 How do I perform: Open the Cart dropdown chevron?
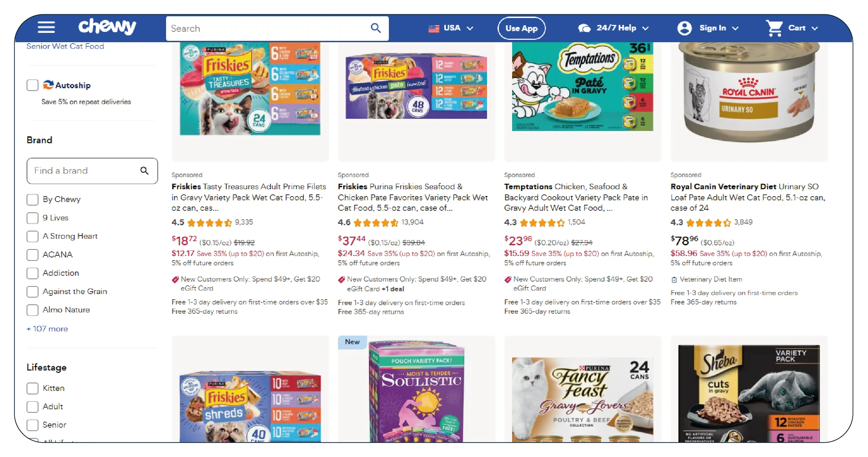tap(815, 28)
